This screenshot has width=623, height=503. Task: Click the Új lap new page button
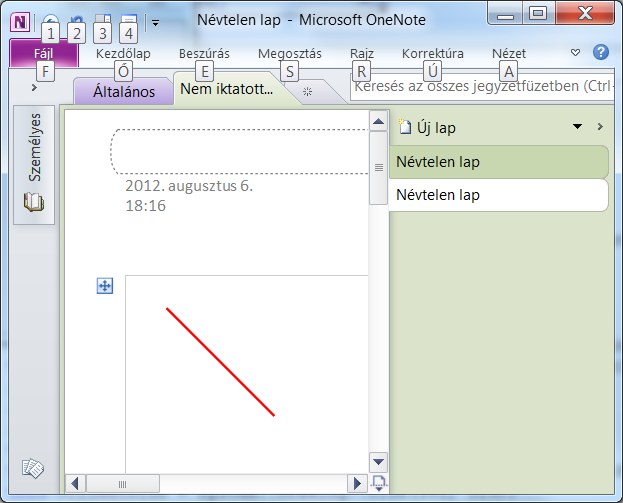427,128
